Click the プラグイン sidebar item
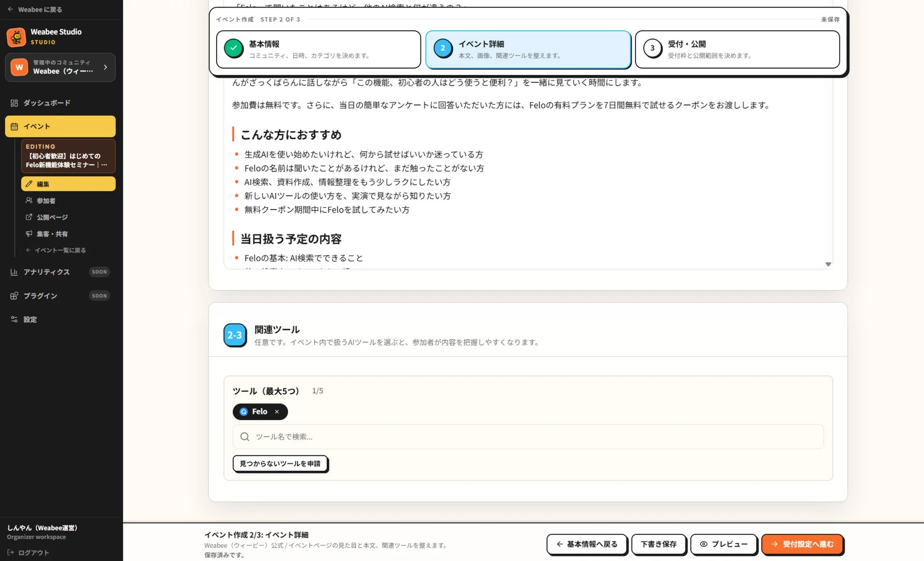 click(60, 296)
